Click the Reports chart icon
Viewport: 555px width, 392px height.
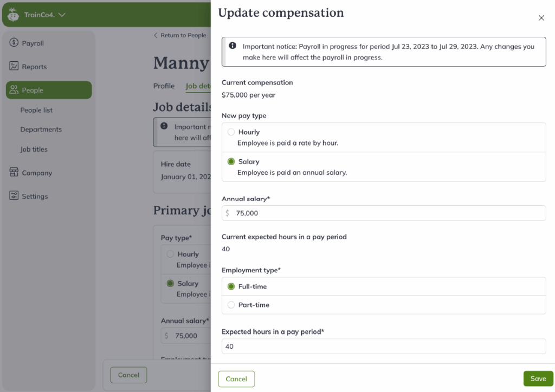click(14, 66)
